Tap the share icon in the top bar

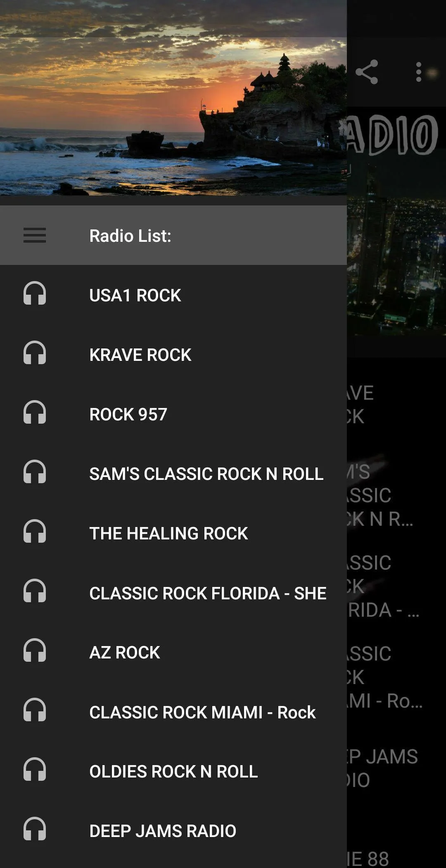[x=367, y=72]
